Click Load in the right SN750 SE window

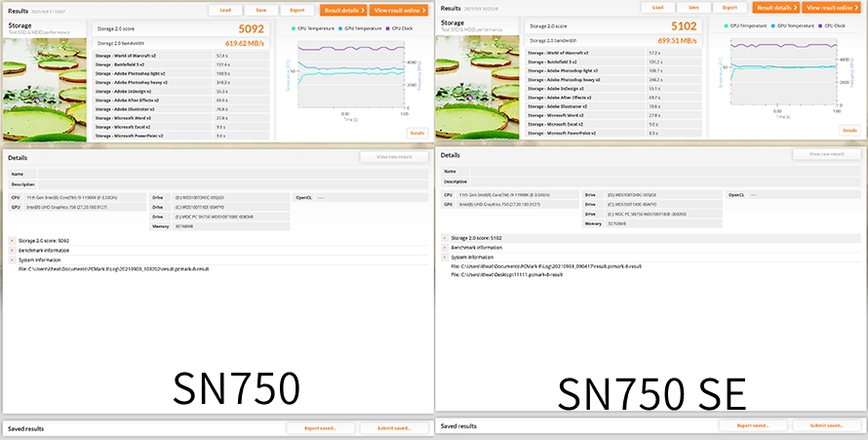pyautogui.click(x=657, y=8)
